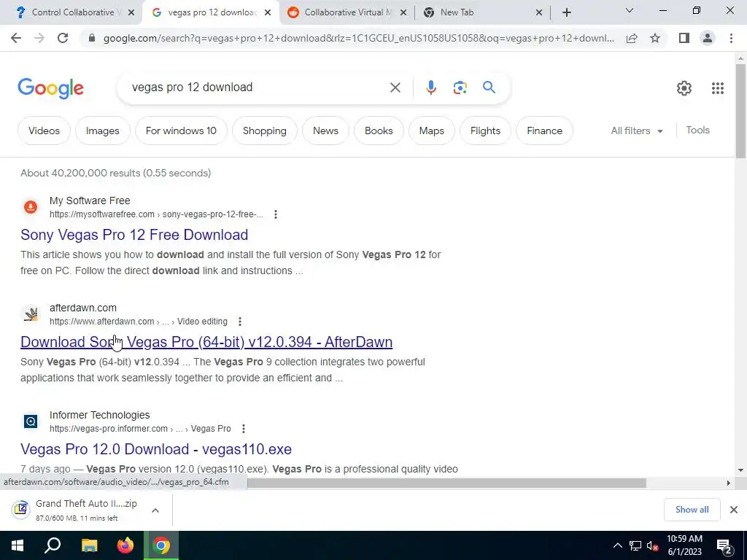Click the forward navigation arrow

(x=39, y=38)
